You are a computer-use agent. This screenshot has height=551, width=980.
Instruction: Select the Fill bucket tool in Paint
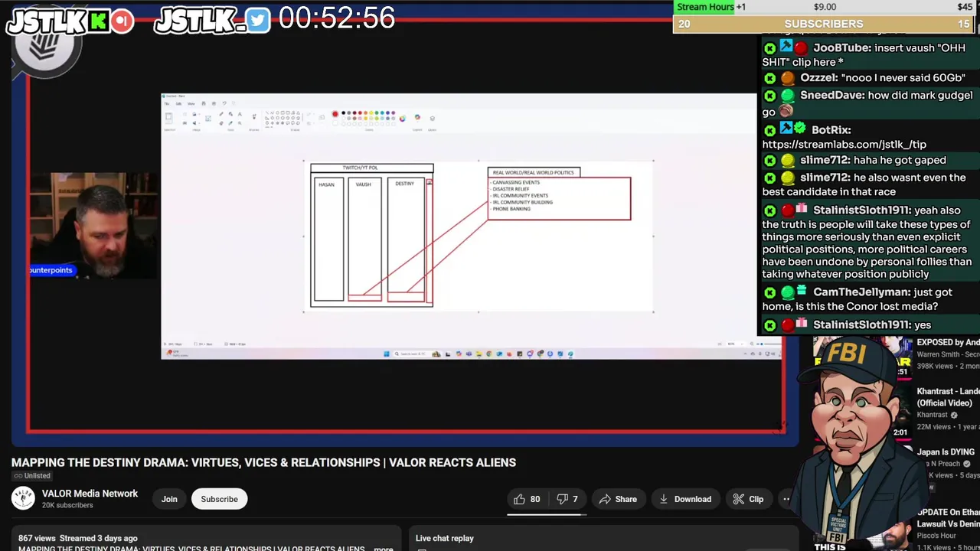(x=230, y=114)
